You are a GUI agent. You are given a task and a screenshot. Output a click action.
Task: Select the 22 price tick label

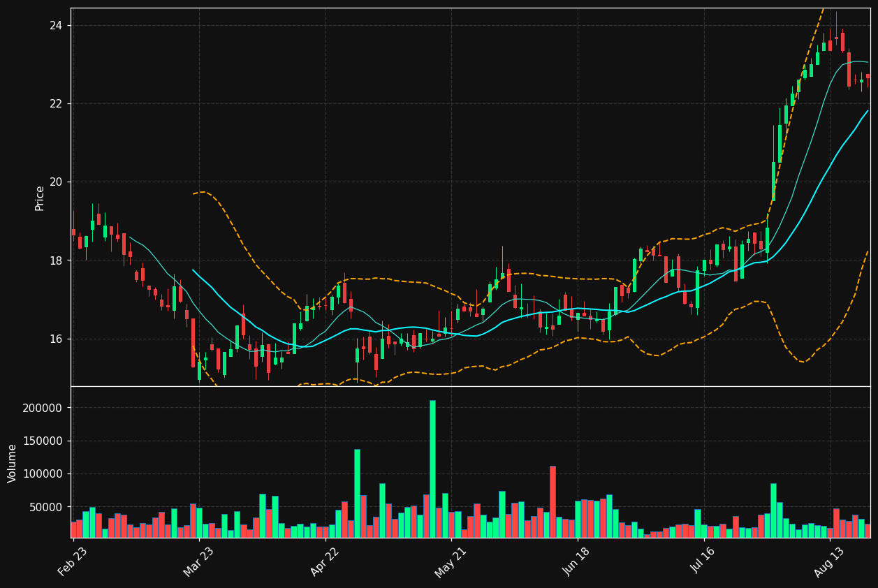click(55, 104)
